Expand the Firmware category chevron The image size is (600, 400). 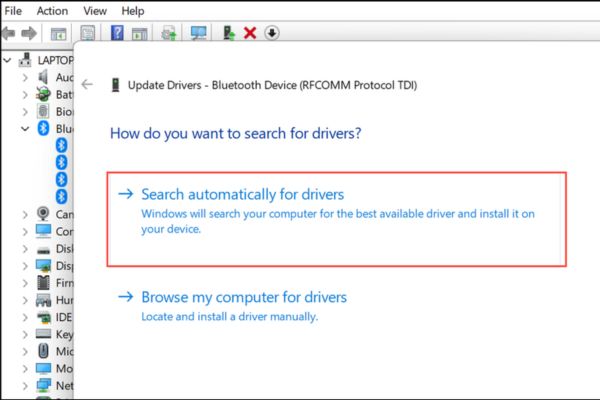(25, 283)
